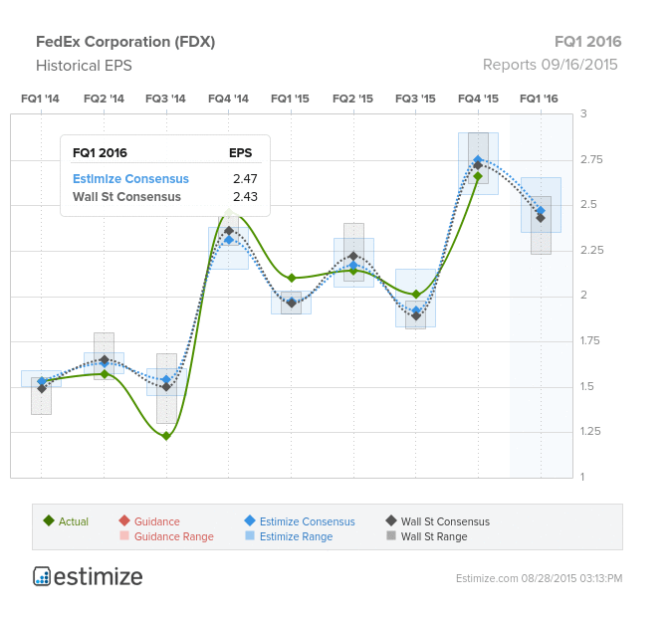The image size is (672, 617).
Task: Toggle the Actual series legend diamond
Action: [x=49, y=521]
